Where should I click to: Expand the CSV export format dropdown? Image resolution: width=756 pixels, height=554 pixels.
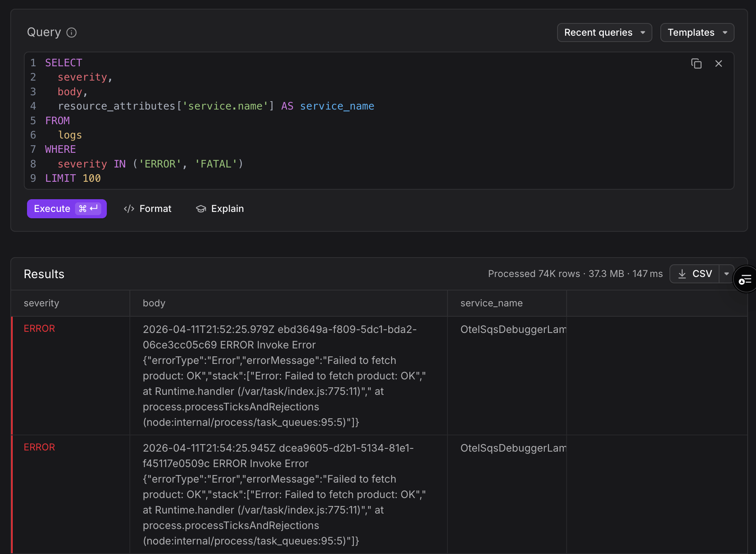(x=727, y=273)
